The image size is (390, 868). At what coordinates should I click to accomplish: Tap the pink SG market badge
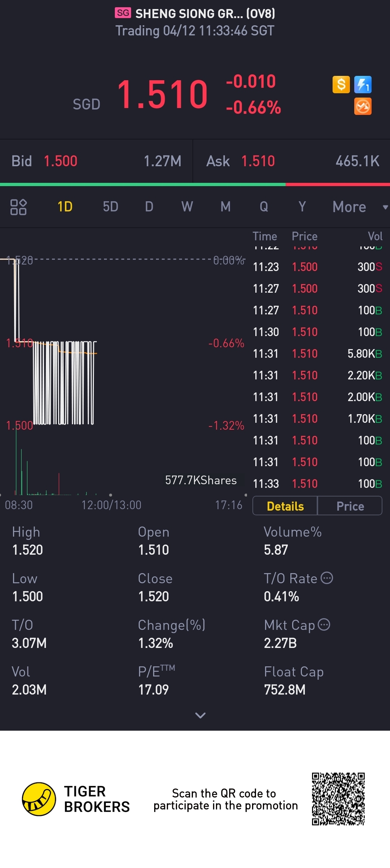click(x=123, y=13)
